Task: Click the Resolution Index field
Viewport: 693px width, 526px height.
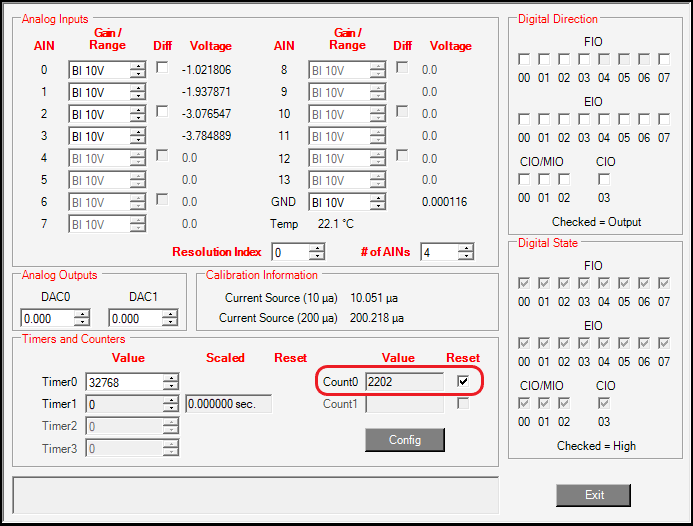Action: point(292,252)
